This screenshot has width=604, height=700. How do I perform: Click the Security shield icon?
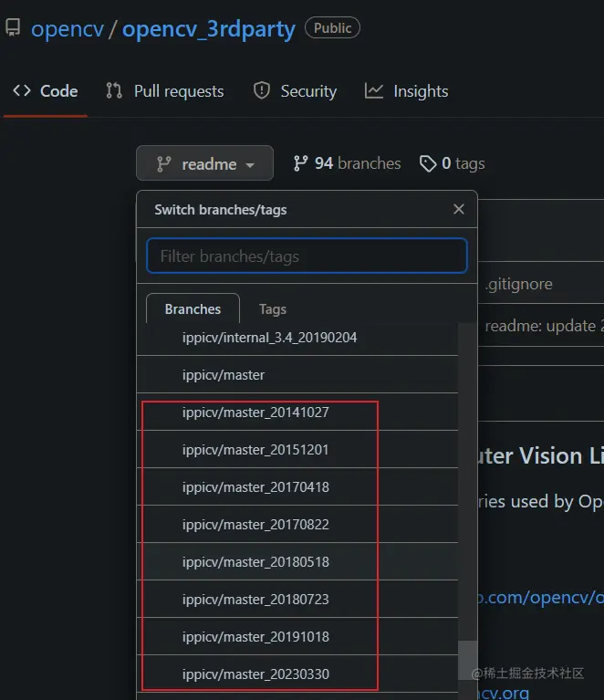[x=262, y=90]
